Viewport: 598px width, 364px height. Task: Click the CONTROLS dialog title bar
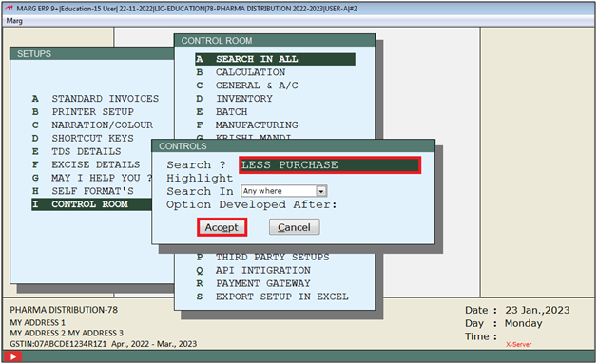tap(293, 146)
